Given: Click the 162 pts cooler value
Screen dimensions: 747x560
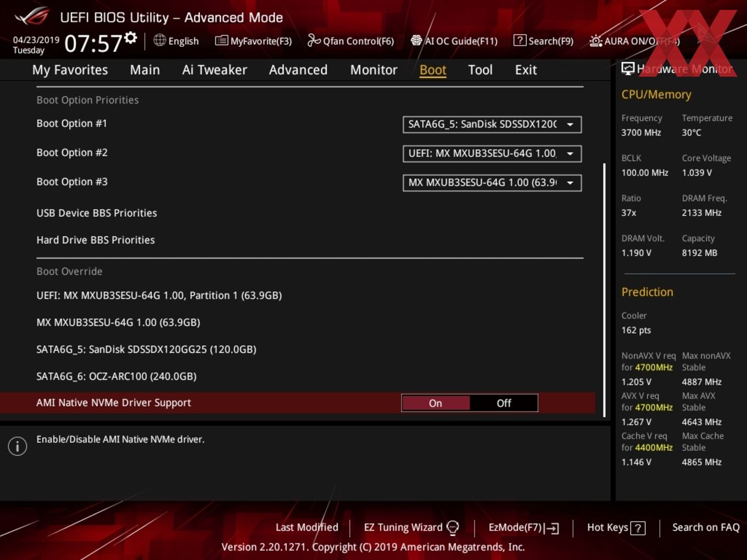Looking at the screenshot, I should pyautogui.click(x=636, y=331).
